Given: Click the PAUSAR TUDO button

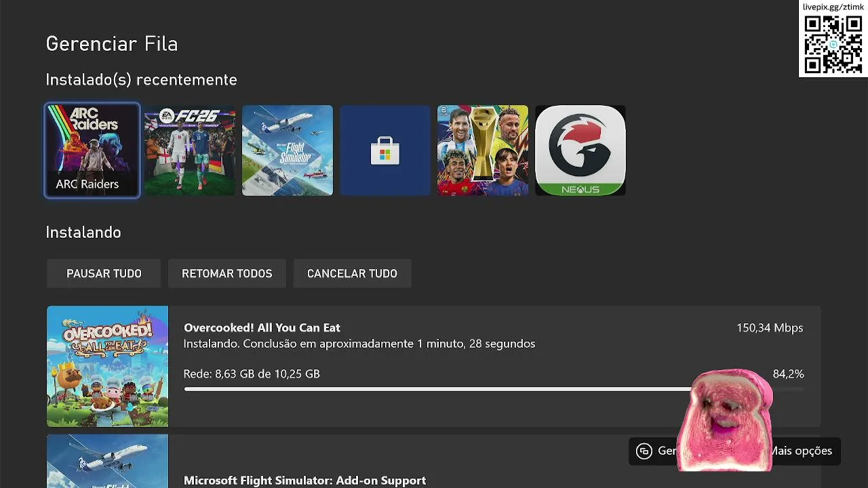Looking at the screenshot, I should [x=104, y=274].
